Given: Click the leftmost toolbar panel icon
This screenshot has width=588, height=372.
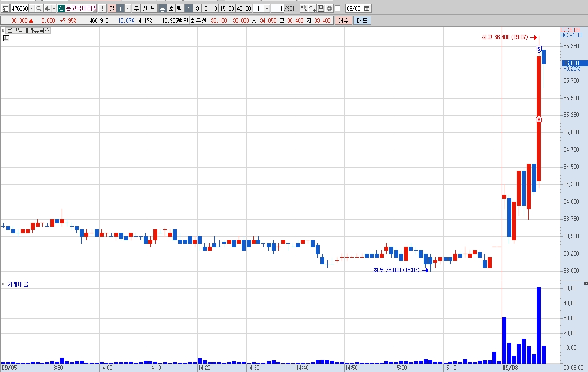Looking at the screenshot, I should tap(6, 8).
